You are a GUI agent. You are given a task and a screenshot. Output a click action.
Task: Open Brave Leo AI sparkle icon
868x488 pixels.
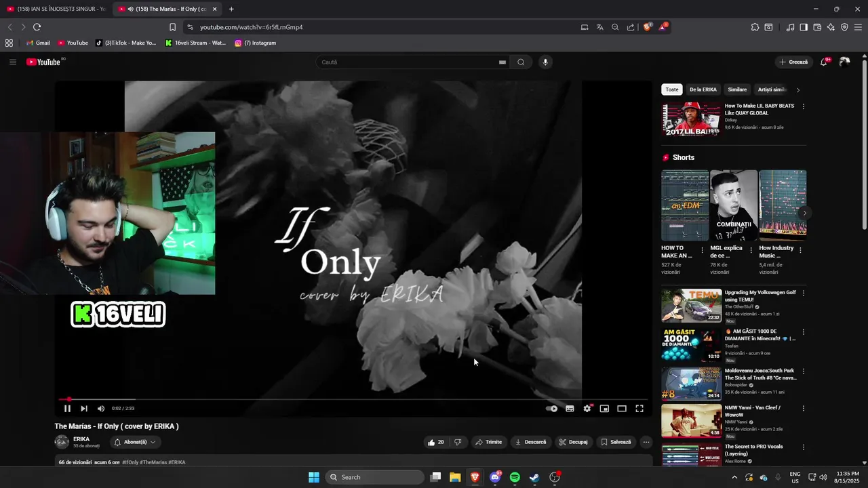(x=831, y=27)
